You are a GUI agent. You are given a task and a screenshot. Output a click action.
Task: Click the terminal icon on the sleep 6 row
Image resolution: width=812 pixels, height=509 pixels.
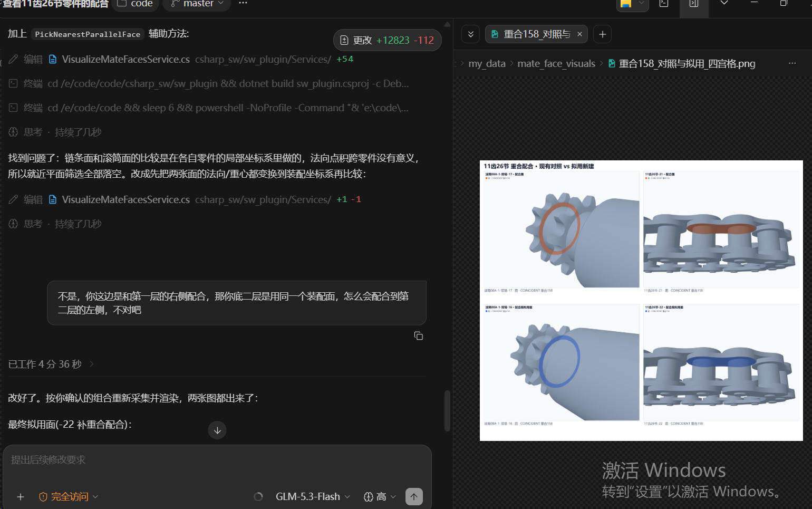pos(13,108)
